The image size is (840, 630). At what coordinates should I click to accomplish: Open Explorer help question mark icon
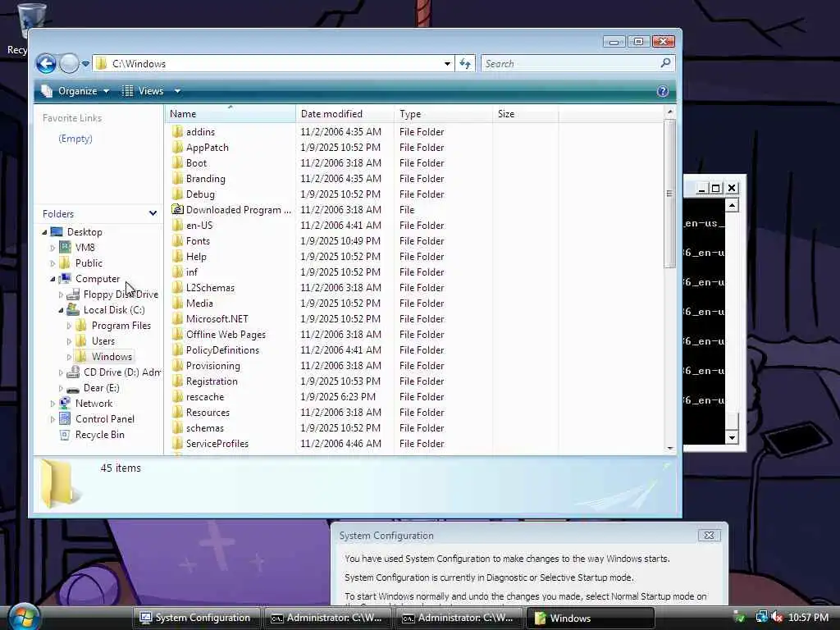click(x=663, y=91)
